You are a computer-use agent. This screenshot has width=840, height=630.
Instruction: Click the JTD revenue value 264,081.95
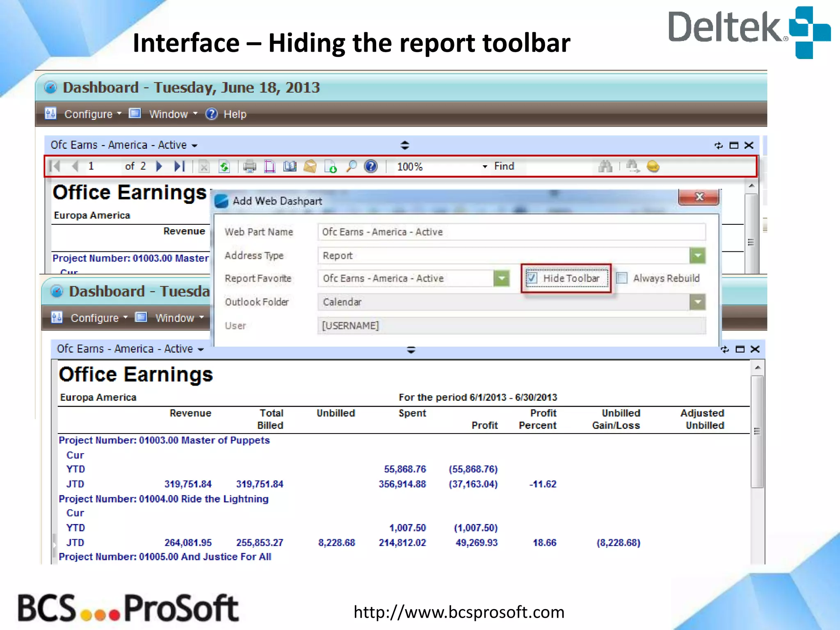coord(188,543)
